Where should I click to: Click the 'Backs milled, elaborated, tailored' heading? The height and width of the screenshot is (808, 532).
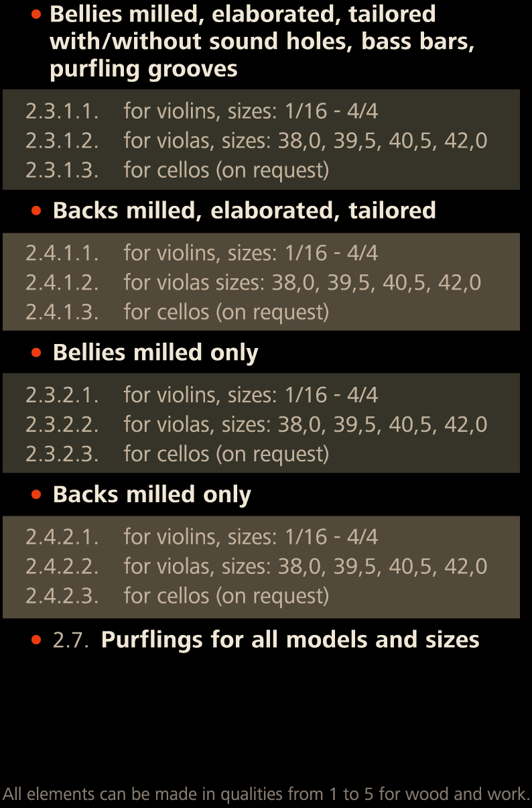point(244,211)
